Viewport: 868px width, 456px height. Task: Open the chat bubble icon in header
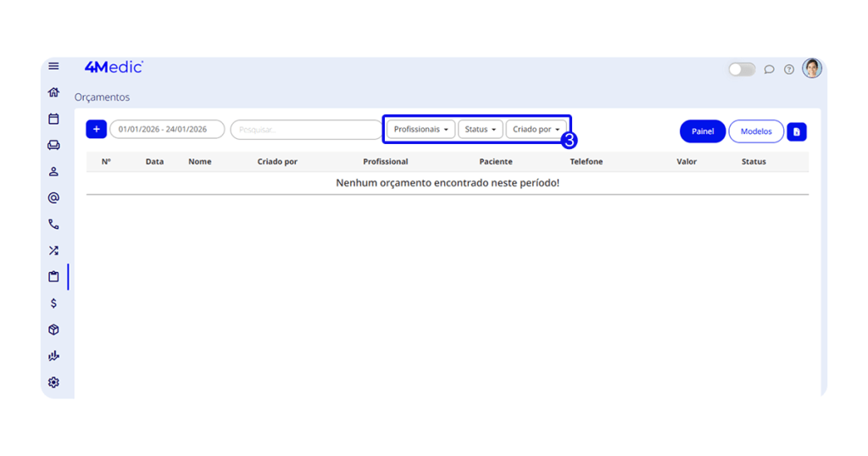click(x=769, y=70)
